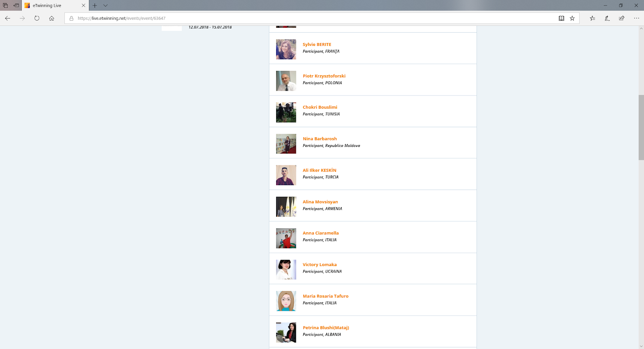
Task: Open Sylvie BERITE profile link
Action: tap(317, 45)
